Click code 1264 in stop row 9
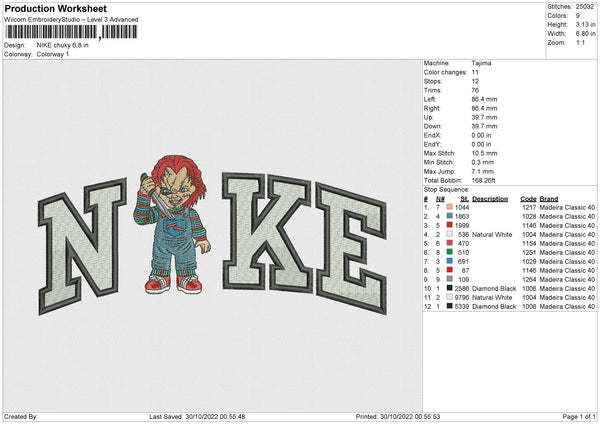The height and width of the screenshot is (424, 600). 529,279
